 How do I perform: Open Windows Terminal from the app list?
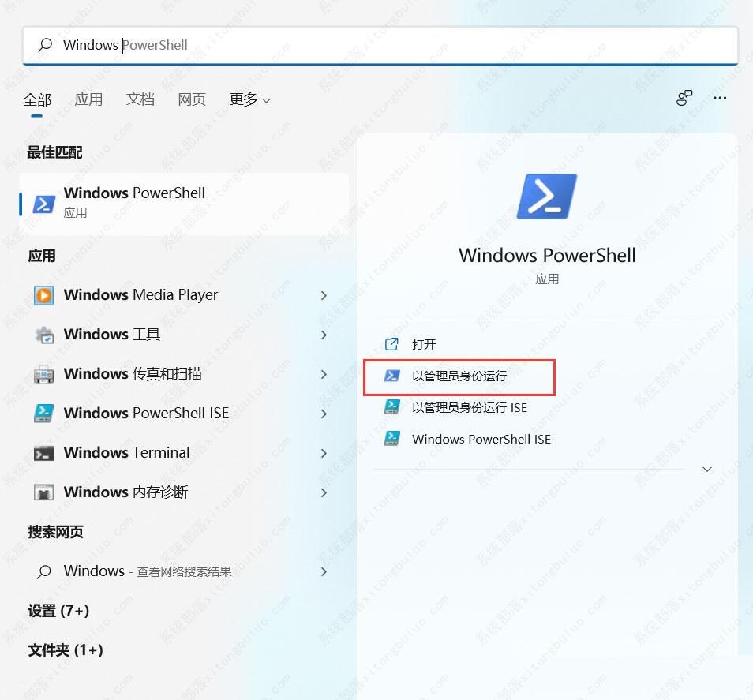click(x=126, y=453)
